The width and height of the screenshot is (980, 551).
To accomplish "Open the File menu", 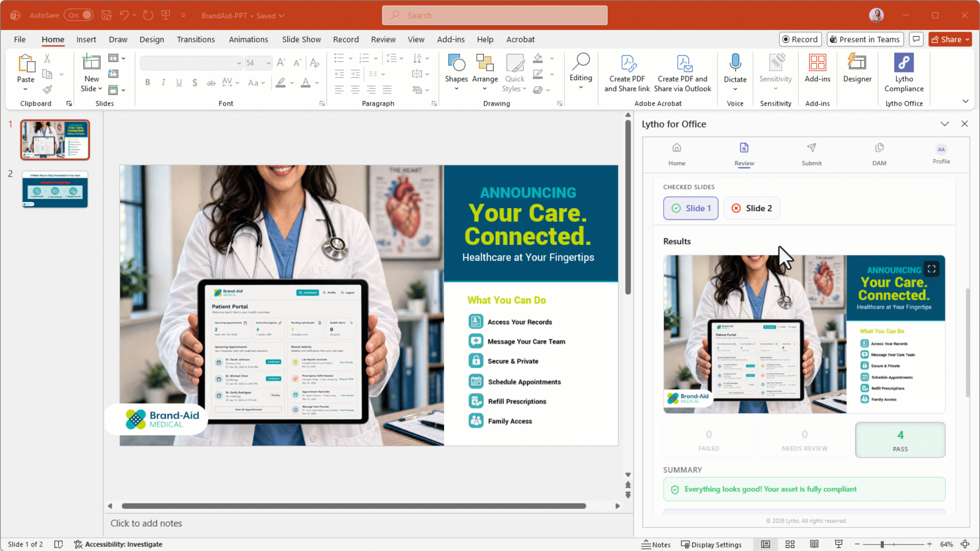I will pos(20,39).
